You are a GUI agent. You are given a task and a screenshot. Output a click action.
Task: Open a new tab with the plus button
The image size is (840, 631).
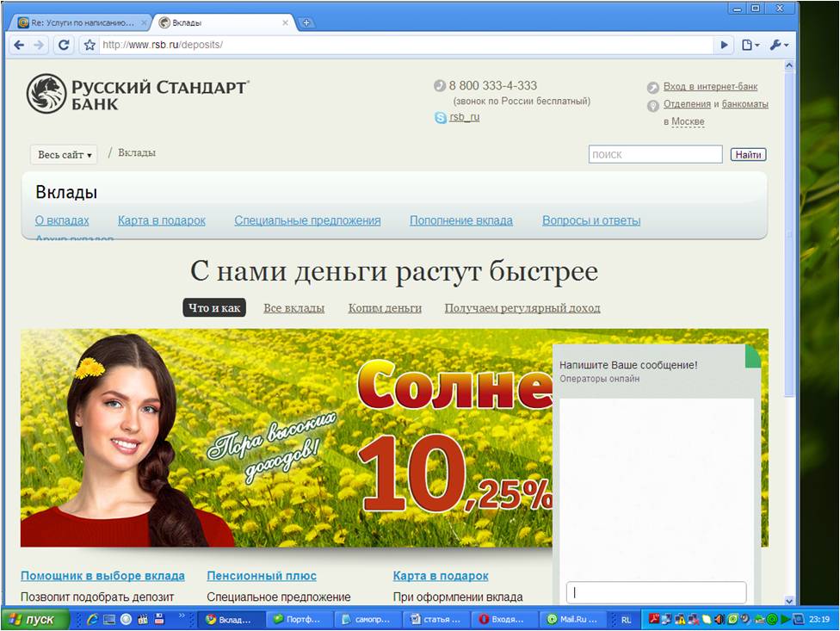(306, 22)
